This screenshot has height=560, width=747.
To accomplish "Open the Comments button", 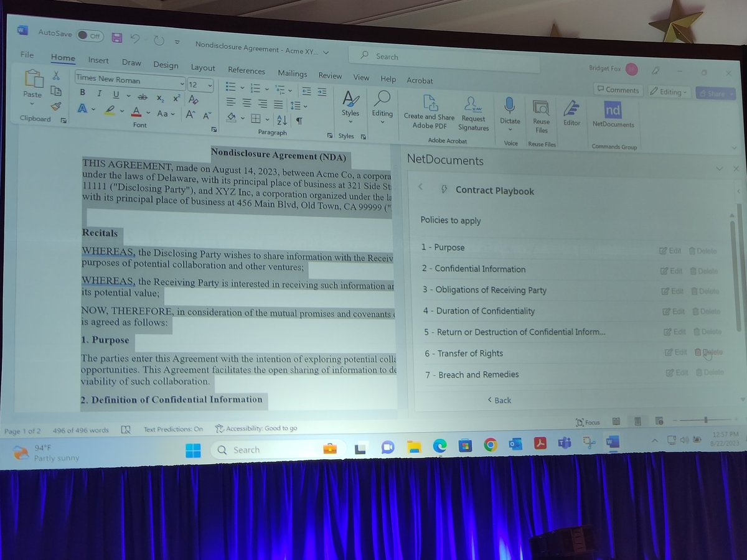I will (x=617, y=90).
